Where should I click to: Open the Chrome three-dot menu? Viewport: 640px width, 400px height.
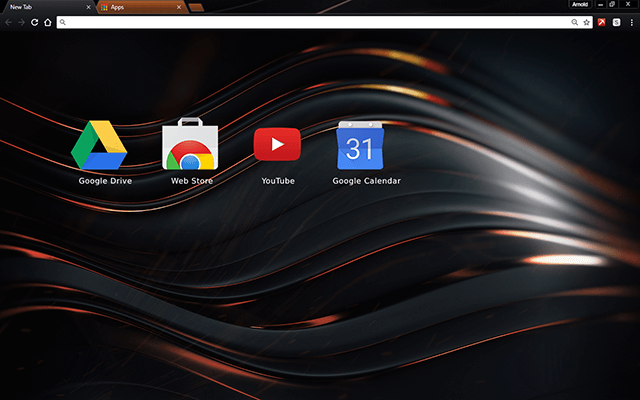pos(631,22)
